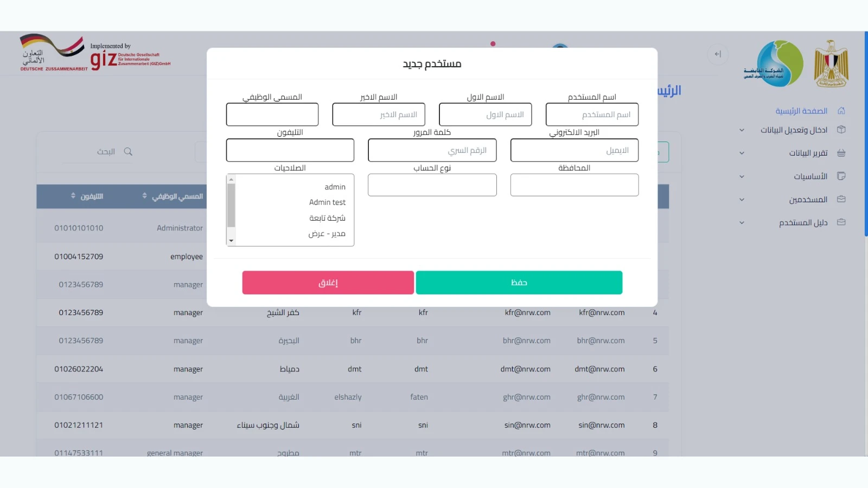The height and width of the screenshot is (488, 868).
Task: Open المسخدمين menu item
Action: pos(808,200)
